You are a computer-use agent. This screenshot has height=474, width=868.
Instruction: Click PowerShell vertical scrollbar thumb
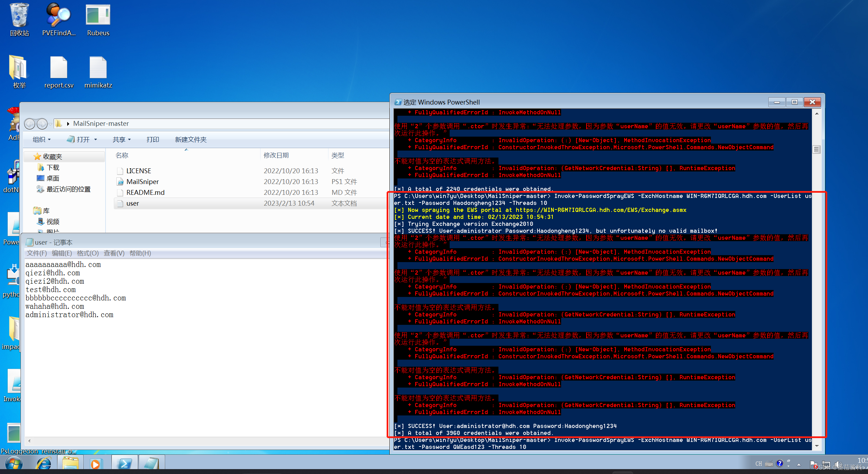coord(817,150)
